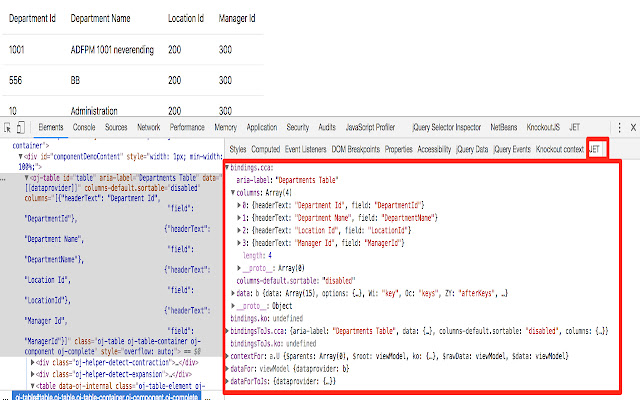Expand the __proto__: Array(0) node
Screen dimensions: 640x400
click(239, 268)
